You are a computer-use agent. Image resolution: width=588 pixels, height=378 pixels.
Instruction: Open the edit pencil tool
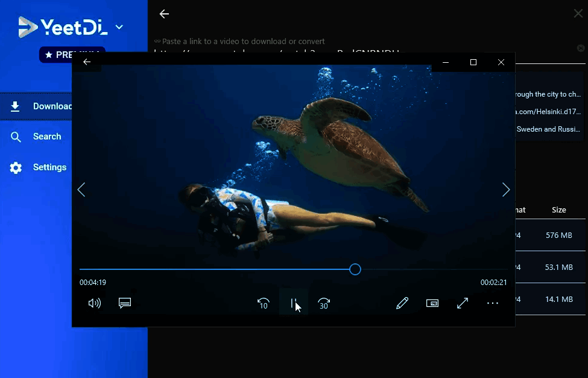tap(402, 303)
